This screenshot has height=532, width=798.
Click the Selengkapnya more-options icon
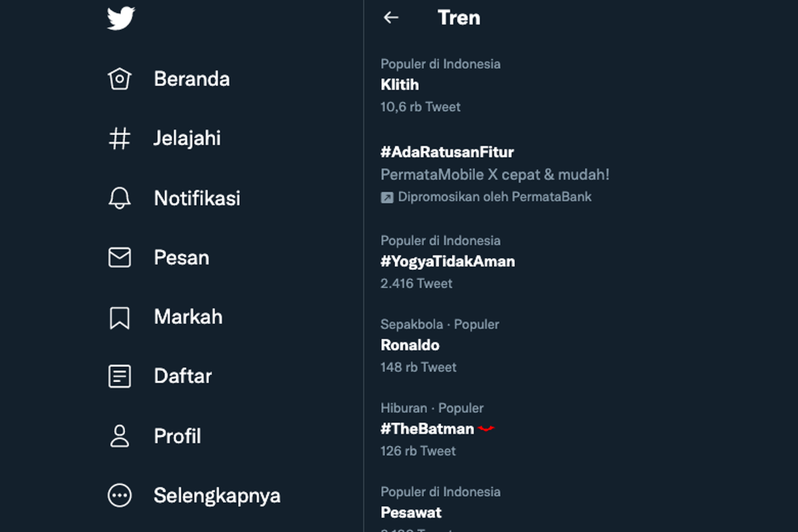pos(120,495)
